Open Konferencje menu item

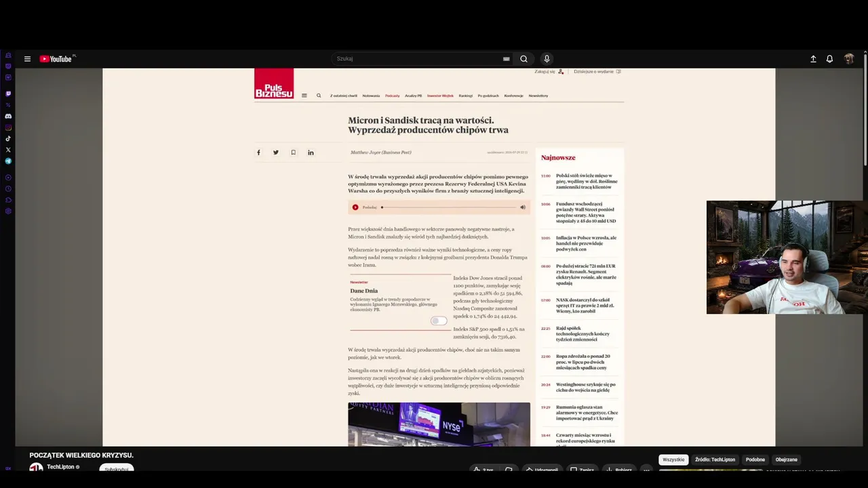point(514,96)
